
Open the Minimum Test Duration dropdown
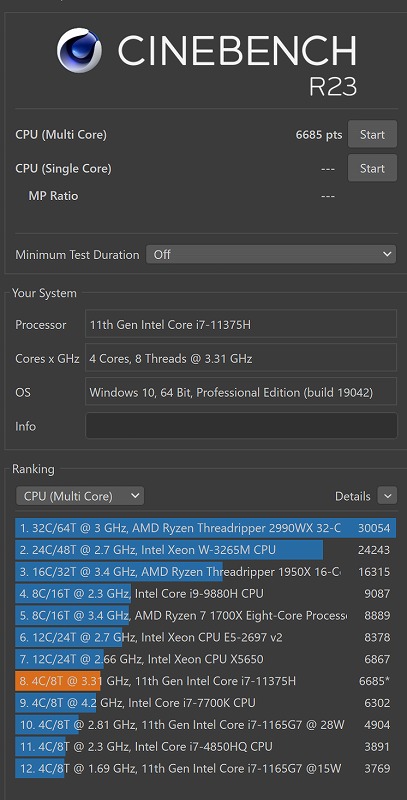271,254
